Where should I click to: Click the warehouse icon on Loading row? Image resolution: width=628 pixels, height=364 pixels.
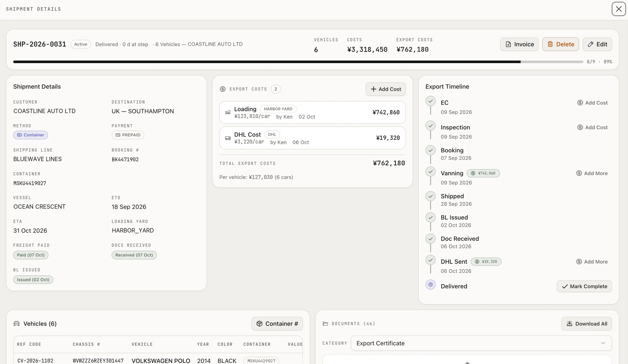pos(228,112)
